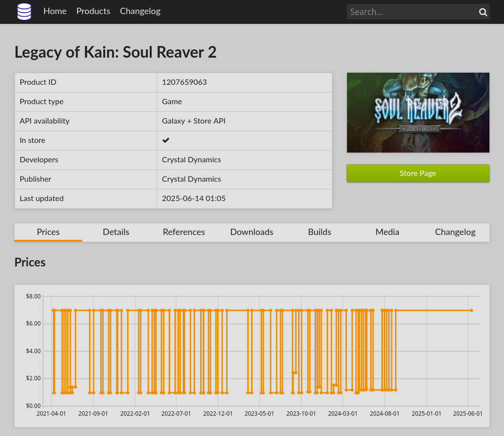Click the Last updated label cell
Viewport: 504px width, 436px height.
(x=86, y=199)
